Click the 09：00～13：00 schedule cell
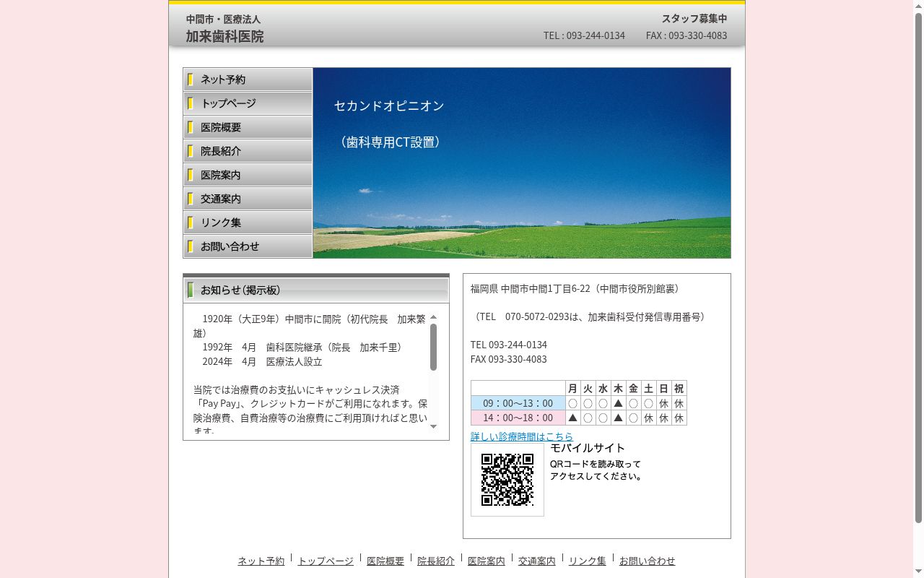 518,403
